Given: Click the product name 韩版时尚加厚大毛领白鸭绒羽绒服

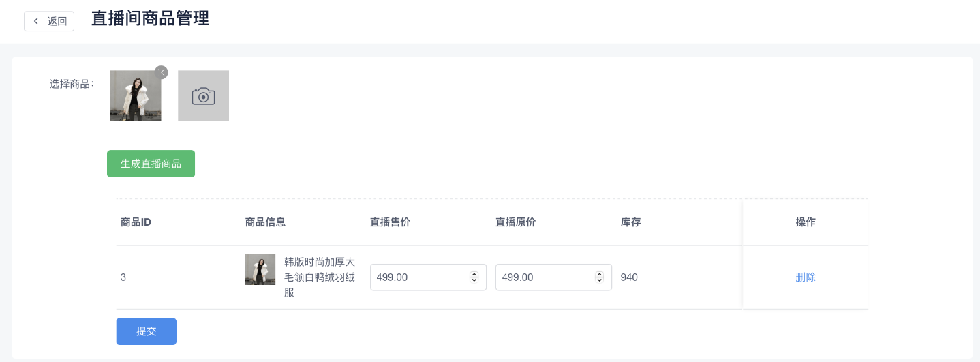Looking at the screenshot, I should coord(319,277).
